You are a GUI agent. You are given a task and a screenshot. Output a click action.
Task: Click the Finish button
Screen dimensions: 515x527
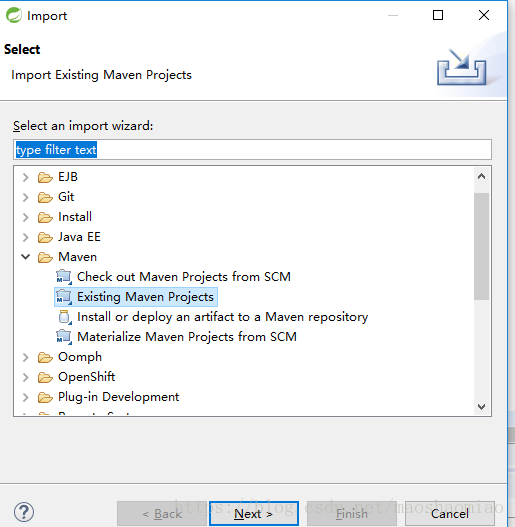click(x=352, y=514)
